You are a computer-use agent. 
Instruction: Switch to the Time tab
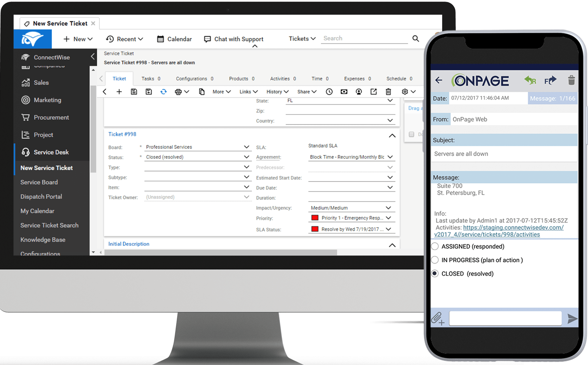(x=320, y=79)
